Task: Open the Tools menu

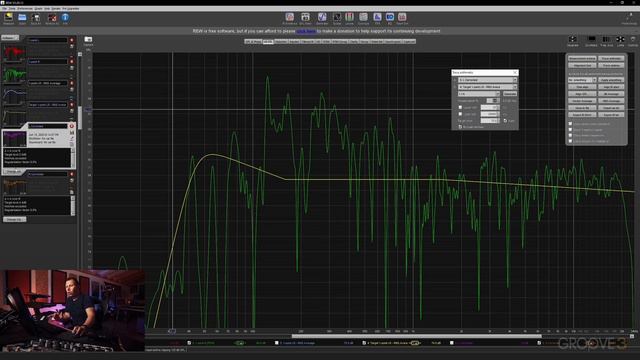Action: pos(12,9)
